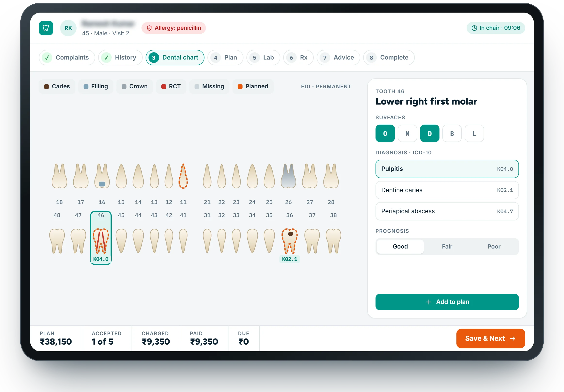Select upper tooth 21 icon

pos(207,176)
